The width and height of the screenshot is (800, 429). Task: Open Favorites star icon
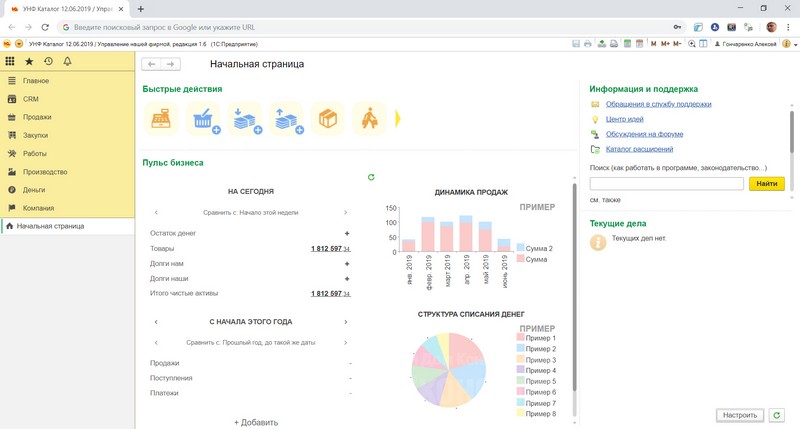click(29, 61)
